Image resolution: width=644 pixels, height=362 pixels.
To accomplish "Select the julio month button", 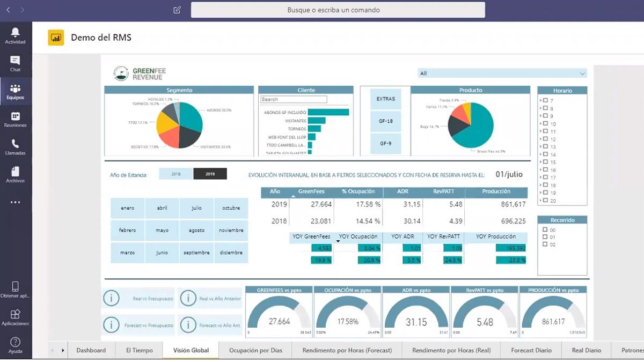I will pyautogui.click(x=196, y=208).
